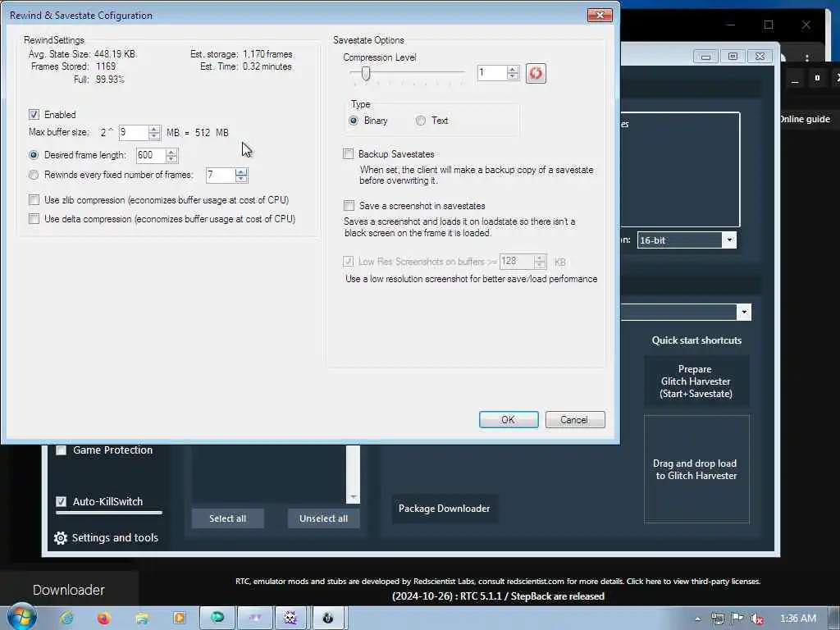Image resolution: width=840 pixels, height=630 pixels.
Task: Increase the desired frame length value
Action: pos(171,152)
